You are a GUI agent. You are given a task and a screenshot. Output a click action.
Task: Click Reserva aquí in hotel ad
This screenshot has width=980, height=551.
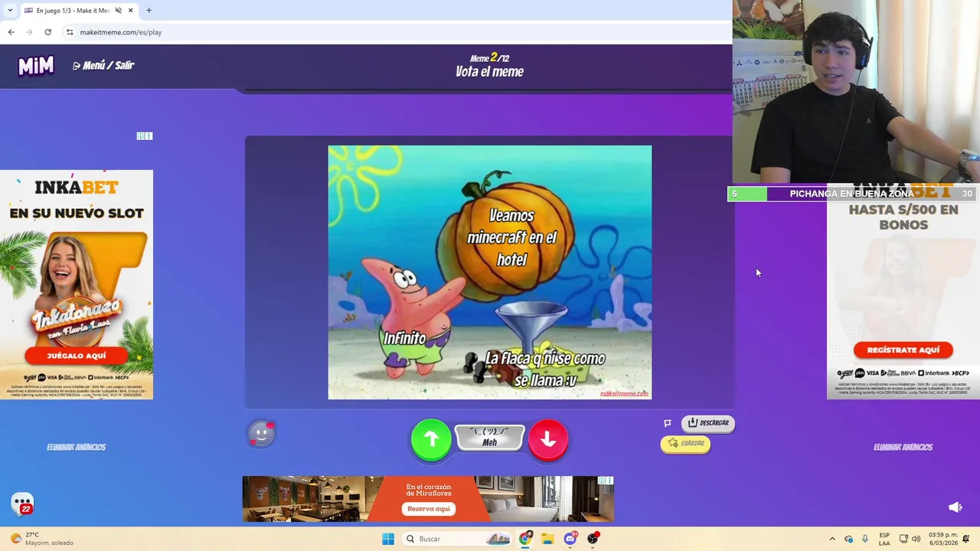coord(429,509)
